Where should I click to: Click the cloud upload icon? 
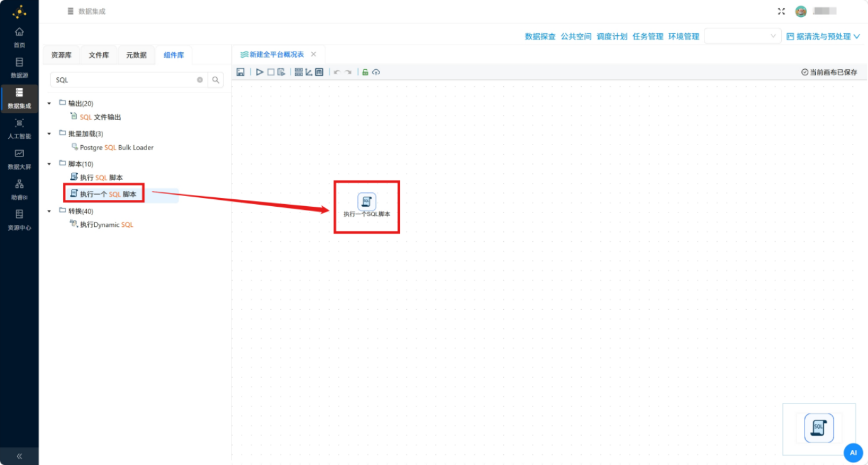pyautogui.click(x=376, y=72)
